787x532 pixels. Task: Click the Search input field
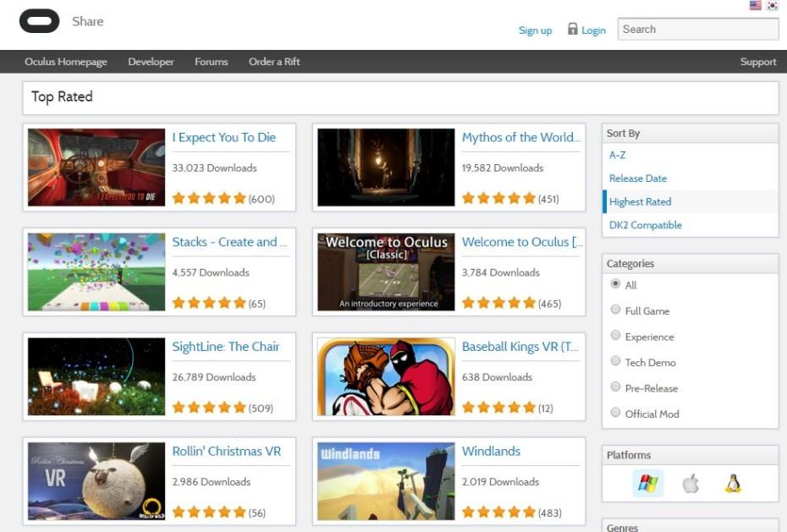[x=697, y=29]
